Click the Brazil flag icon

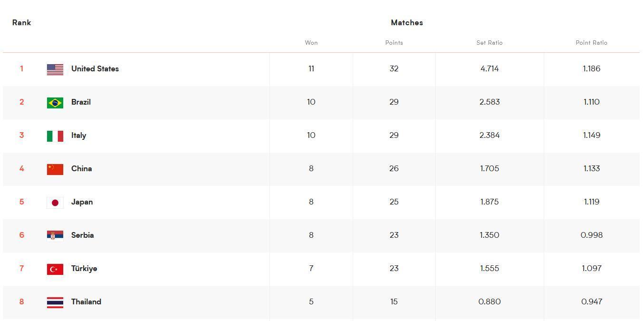point(55,103)
